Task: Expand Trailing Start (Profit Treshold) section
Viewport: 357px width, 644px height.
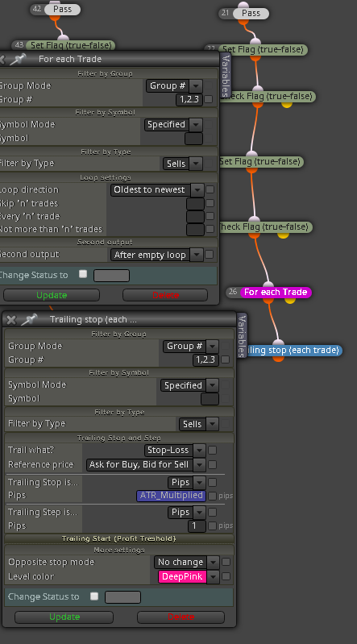Action: pos(118,538)
